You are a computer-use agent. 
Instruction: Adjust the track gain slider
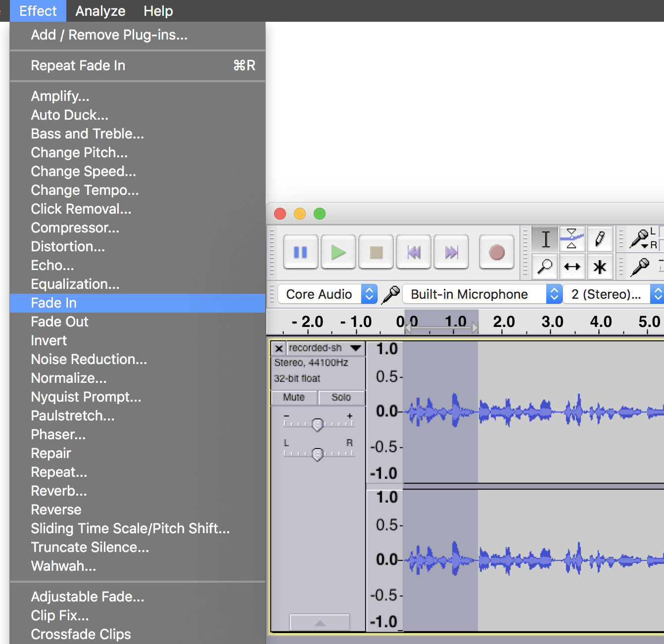317,424
